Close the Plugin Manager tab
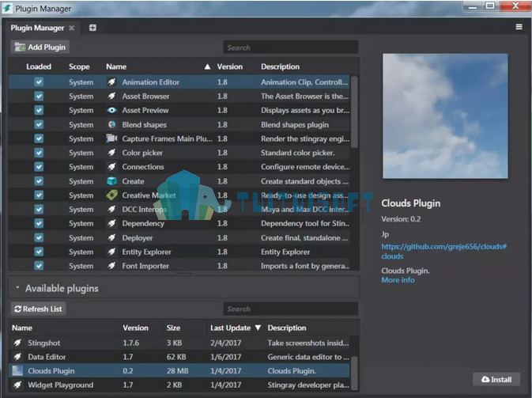Image resolution: width=532 pixels, height=398 pixels. coord(72,28)
